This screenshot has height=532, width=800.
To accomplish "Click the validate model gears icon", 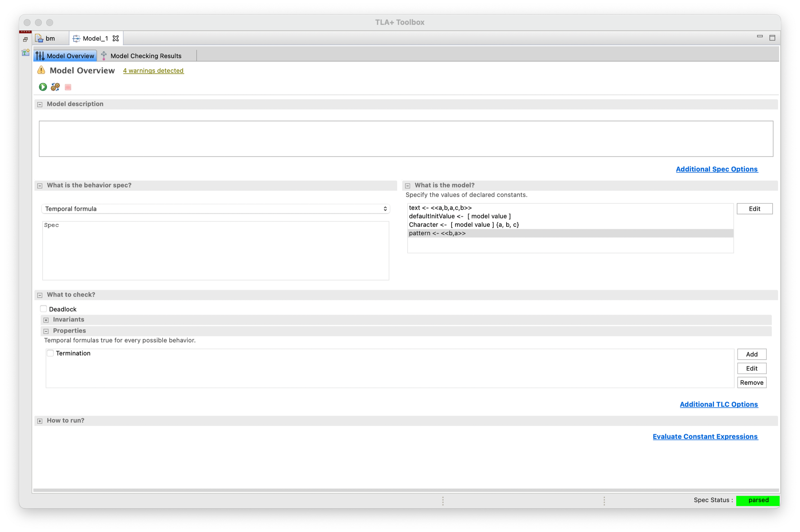I will point(55,87).
